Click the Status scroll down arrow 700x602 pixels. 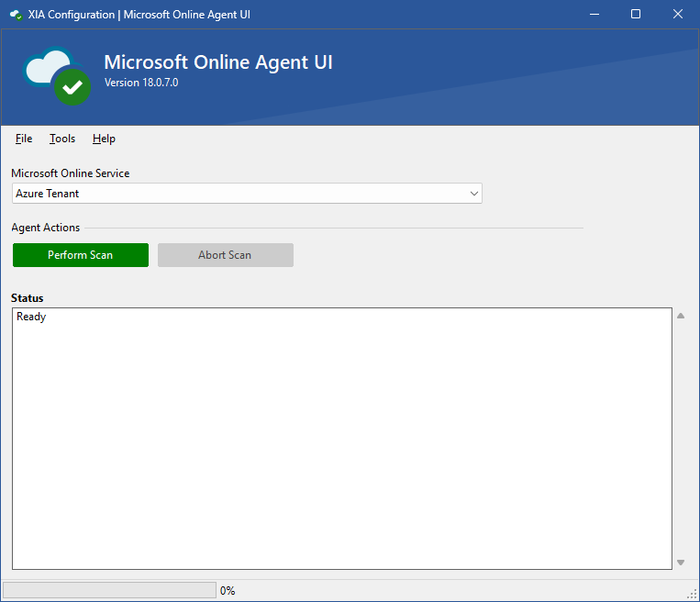click(681, 562)
